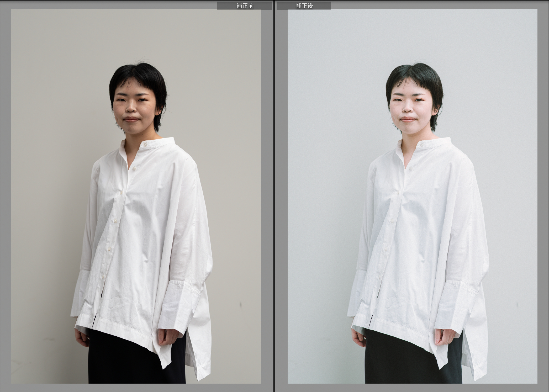Select the after-correction photo preview

[412, 196]
